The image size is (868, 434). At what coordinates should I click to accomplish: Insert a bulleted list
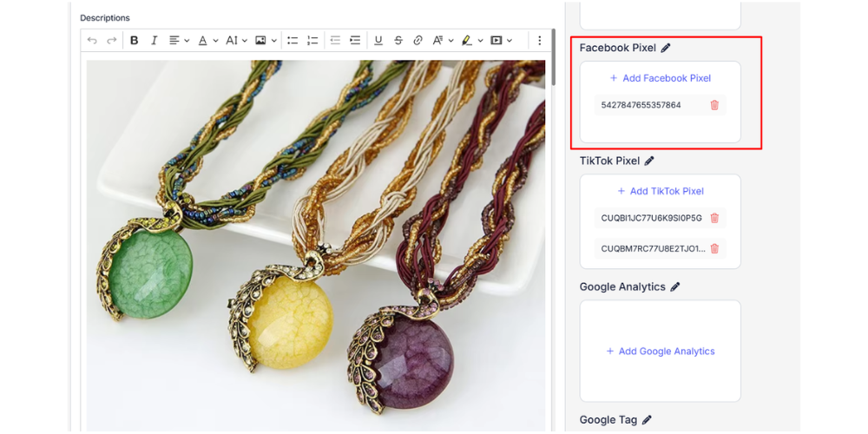point(293,41)
